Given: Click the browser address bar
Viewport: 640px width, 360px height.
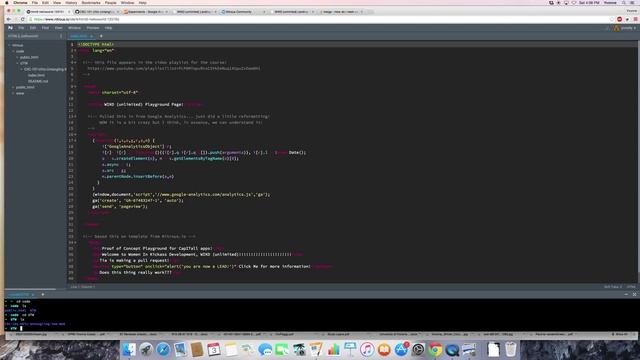Looking at the screenshot, I should tap(318, 19).
